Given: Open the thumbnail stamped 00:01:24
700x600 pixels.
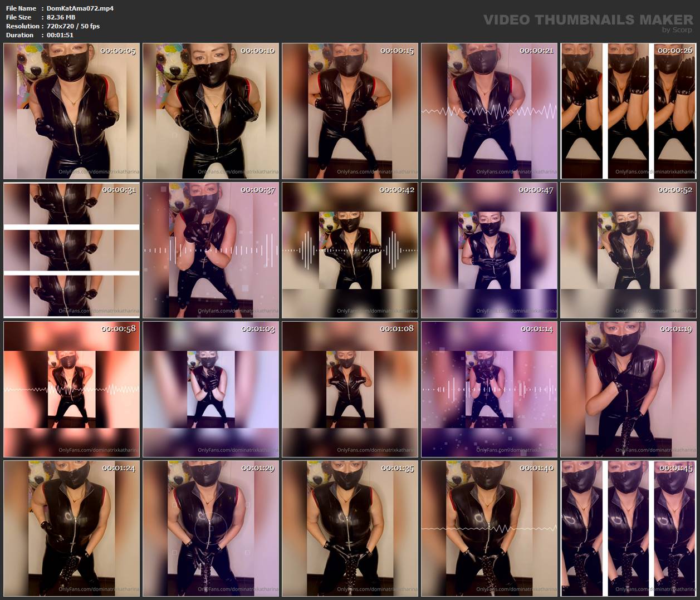Looking at the screenshot, I should pos(71,529).
